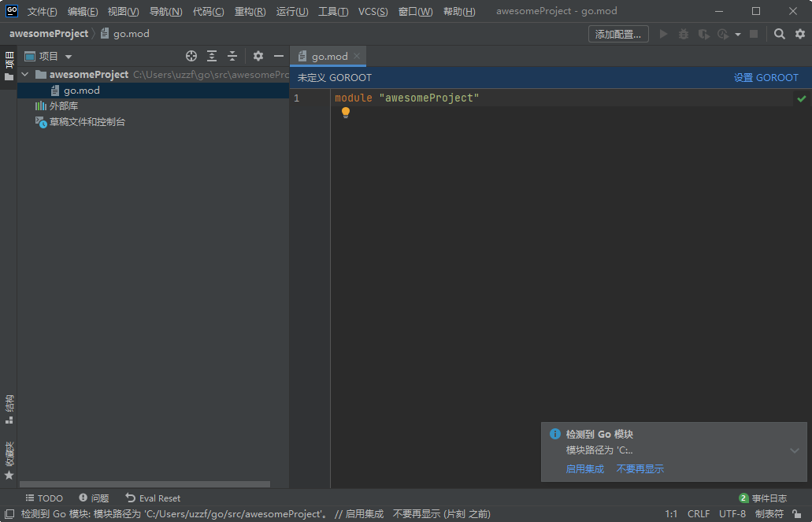
Task: Click Collapse All icon in project panel
Action: click(232, 56)
